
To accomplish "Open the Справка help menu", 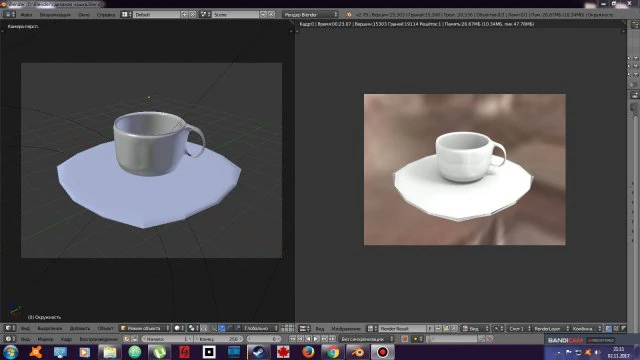I will pos(106,14).
